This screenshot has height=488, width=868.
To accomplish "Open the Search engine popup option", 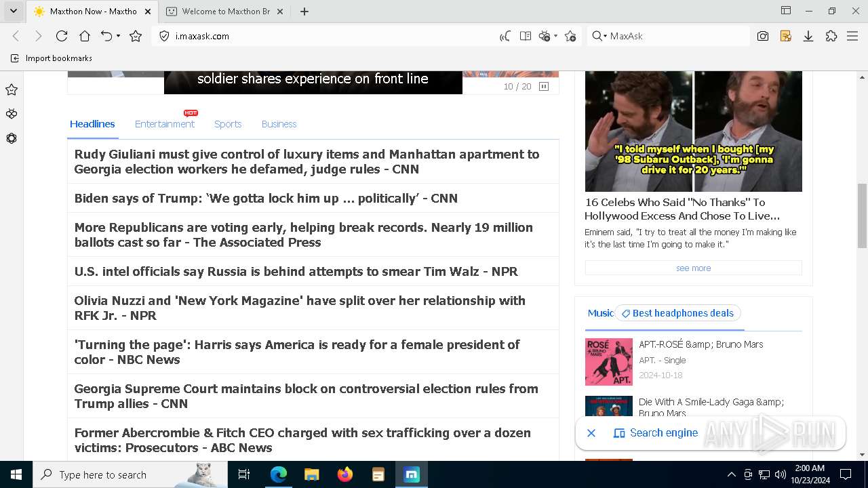I will point(656,433).
